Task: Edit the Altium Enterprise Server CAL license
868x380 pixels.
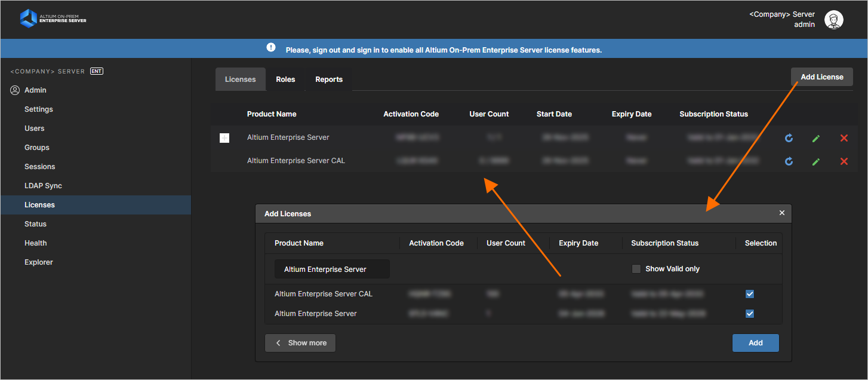Action: (x=816, y=161)
